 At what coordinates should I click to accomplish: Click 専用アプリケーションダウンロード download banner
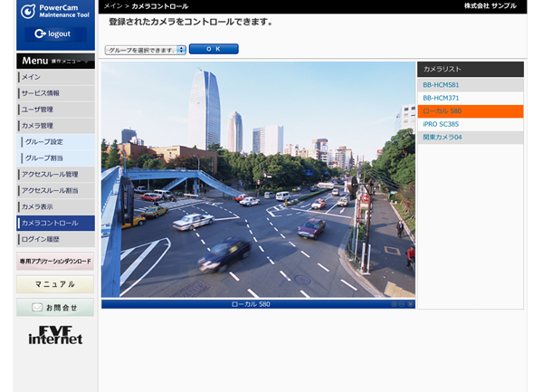tap(55, 262)
